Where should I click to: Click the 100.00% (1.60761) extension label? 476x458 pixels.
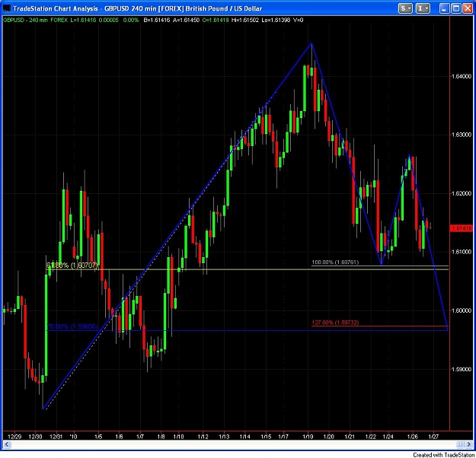335,262
